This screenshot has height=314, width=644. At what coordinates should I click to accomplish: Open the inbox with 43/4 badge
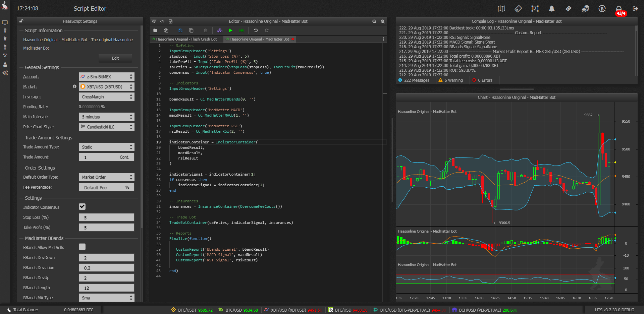pos(620,11)
